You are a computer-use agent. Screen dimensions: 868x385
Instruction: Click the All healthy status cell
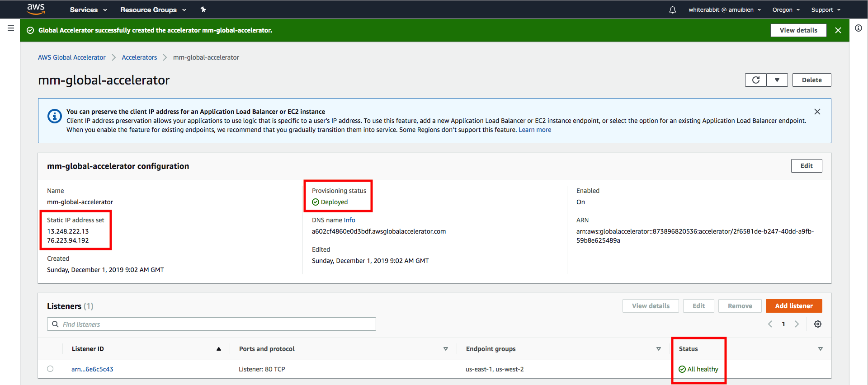[x=698, y=369]
